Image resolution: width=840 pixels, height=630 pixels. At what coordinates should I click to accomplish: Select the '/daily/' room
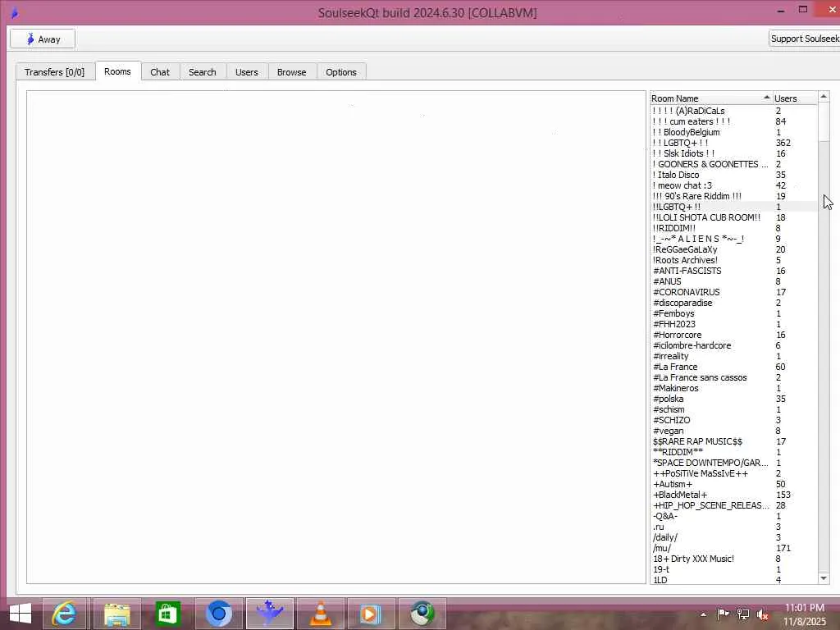click(733, 537)
